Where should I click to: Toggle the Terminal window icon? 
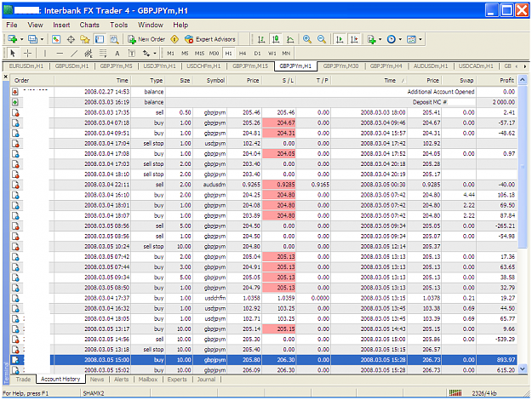(100, 39)
